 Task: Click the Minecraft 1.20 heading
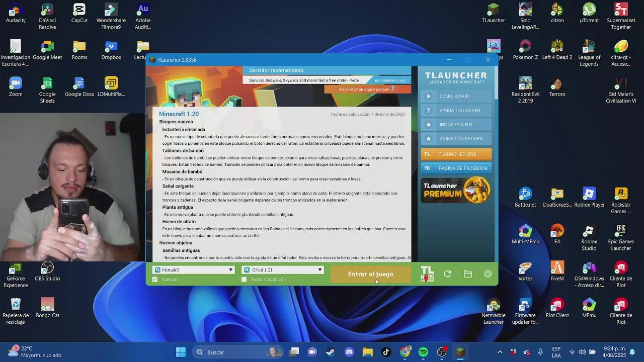click(179, 114)
